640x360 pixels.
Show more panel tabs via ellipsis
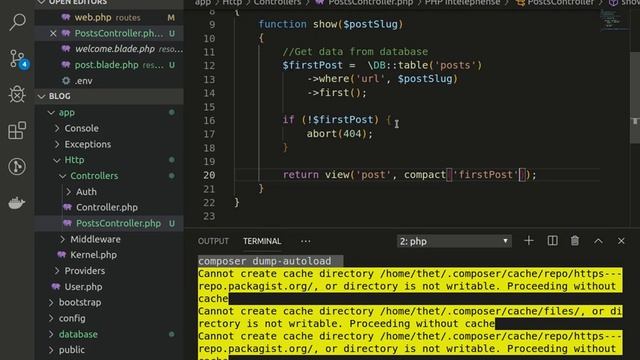point(306,241)
